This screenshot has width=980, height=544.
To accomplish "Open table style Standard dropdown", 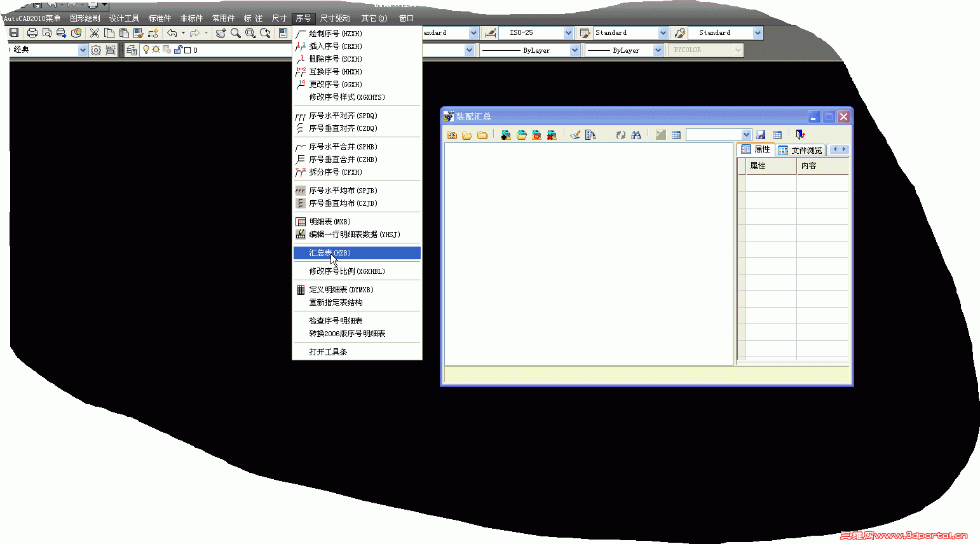I will 663,33.
